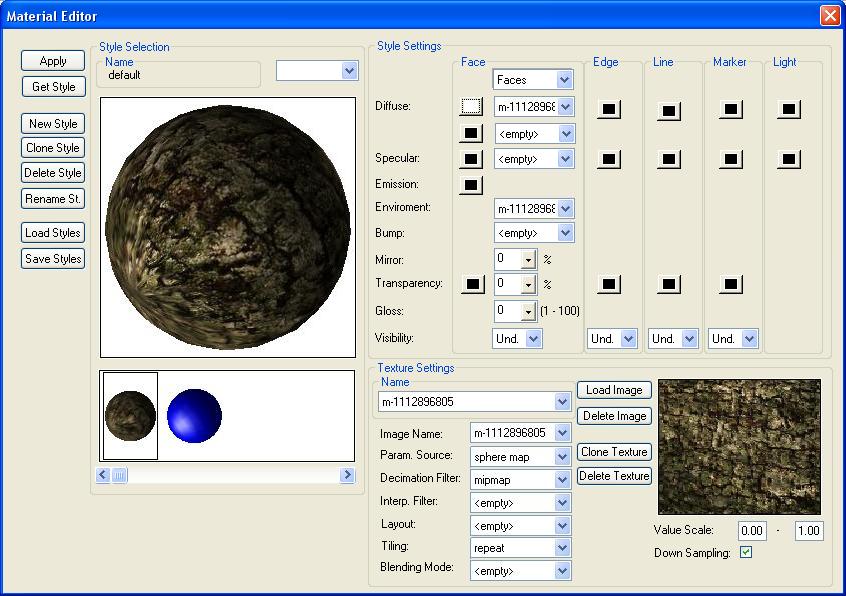Expand the Edge Visibility dropdown

pos(628,339)
